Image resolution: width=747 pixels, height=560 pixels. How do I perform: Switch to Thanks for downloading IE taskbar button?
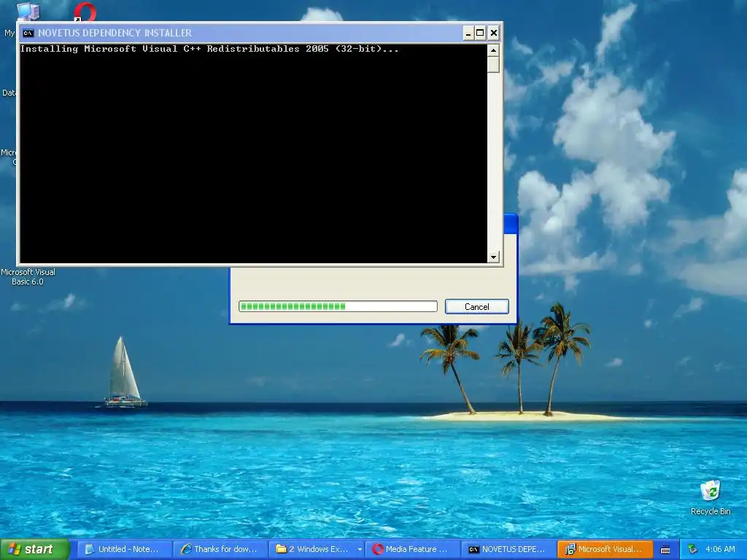tap(220, 549)
